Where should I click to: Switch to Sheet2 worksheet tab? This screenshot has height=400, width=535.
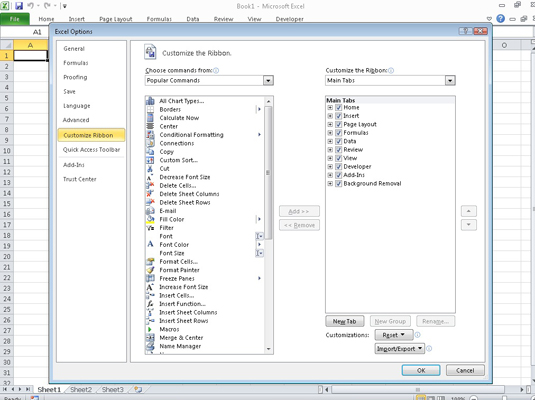[x=81, y=389]
